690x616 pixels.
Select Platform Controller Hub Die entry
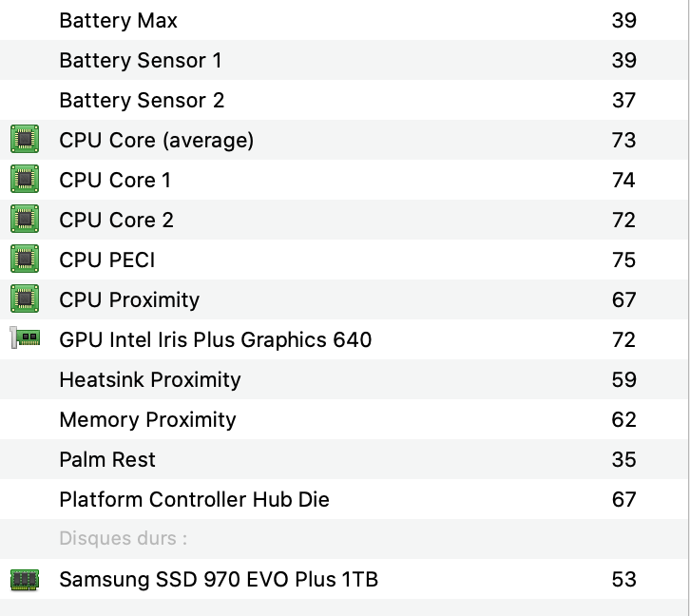194,499
